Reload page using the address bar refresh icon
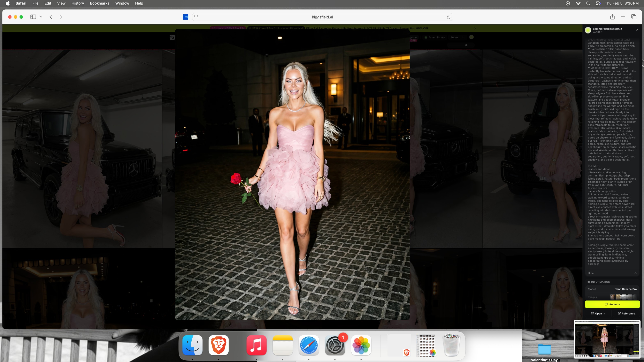 tap(448, 17)
